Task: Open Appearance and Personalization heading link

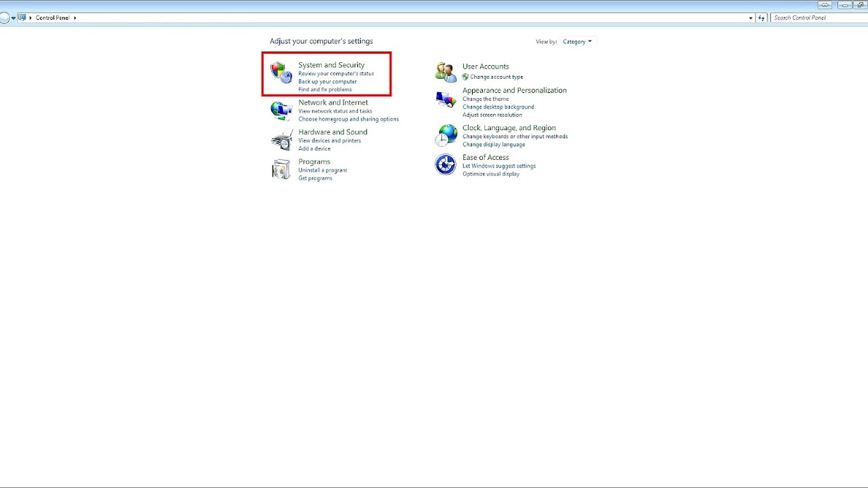Action: click(x=515, y=90)
